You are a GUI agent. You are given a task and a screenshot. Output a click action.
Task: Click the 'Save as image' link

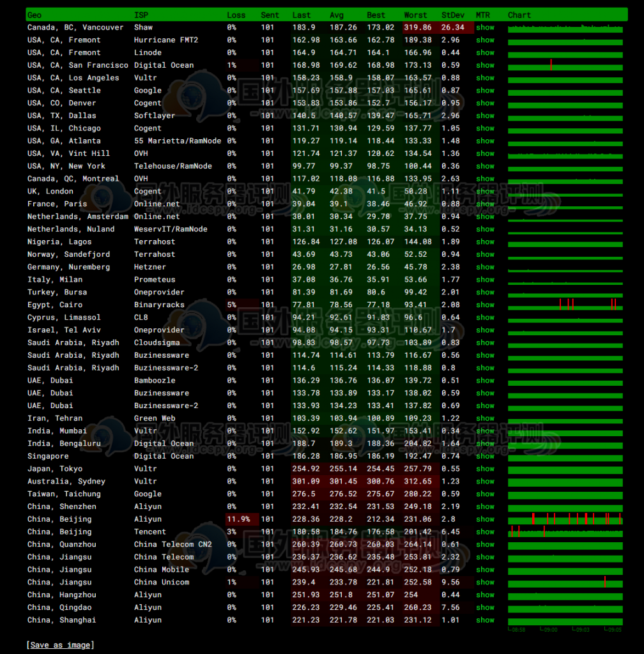click(60, 645)
